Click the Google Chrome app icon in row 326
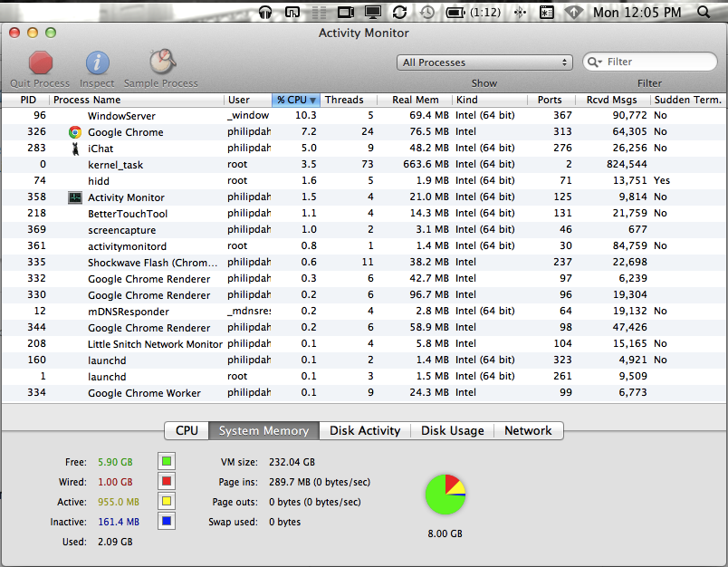This screenshot has height=567, width=728. 75,132
